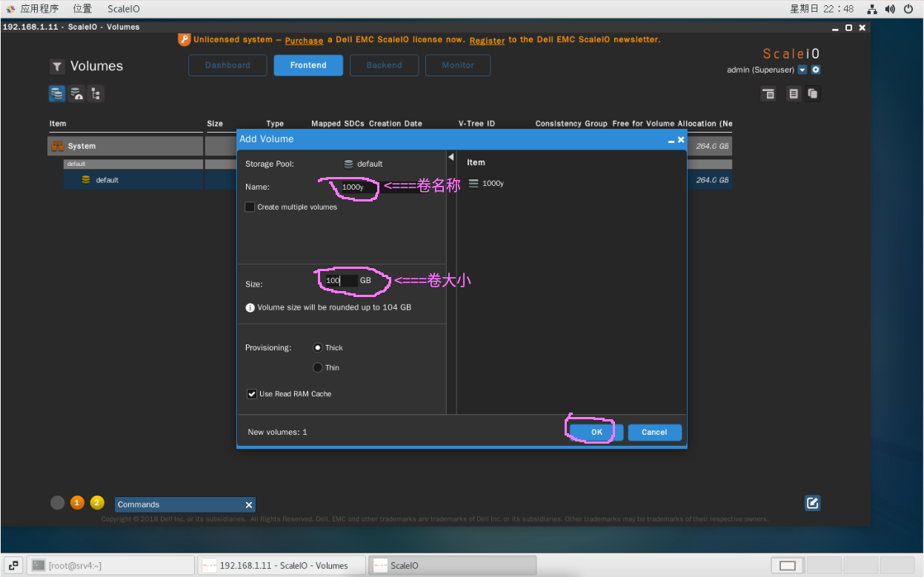Select Thin provisioning radio button
This screenshot has height=577, width=924.
point(318,367)
